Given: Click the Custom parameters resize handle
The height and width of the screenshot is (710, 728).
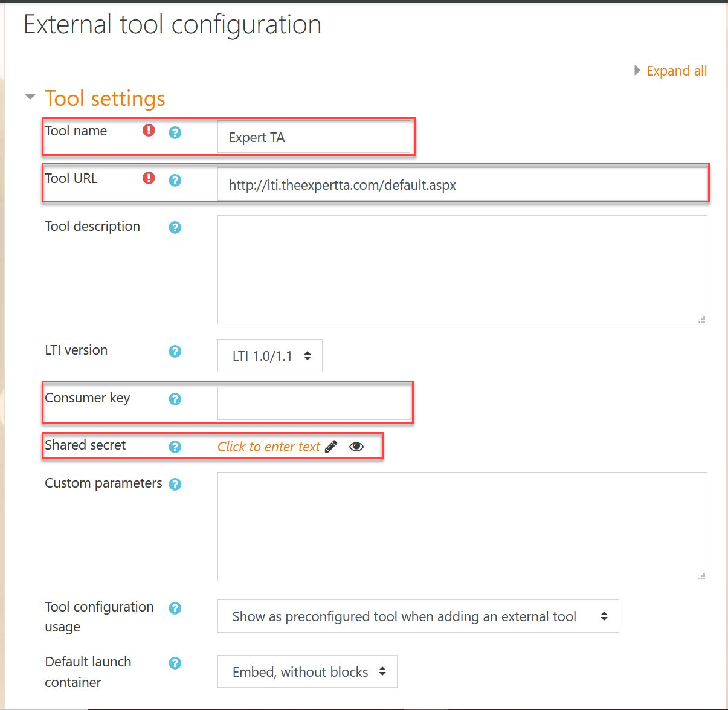Looking at the screenshot, I should click(x=701, y=576).
